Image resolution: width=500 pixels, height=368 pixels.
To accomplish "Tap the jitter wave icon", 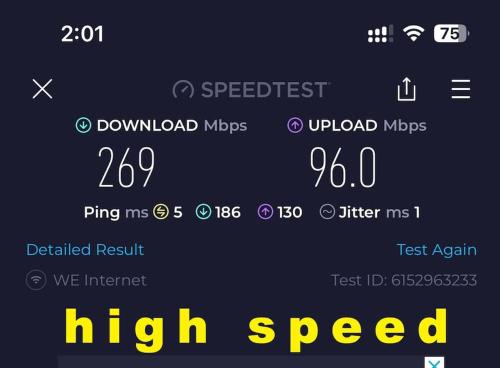I will (327, 212).
